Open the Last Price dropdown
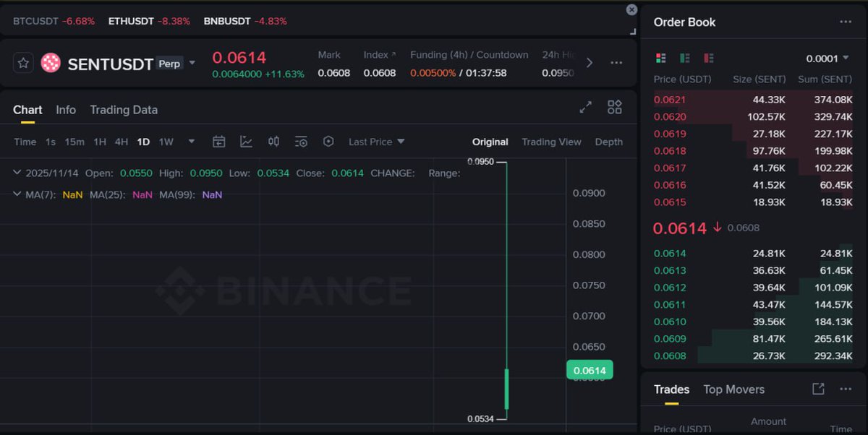 [376, 142]
